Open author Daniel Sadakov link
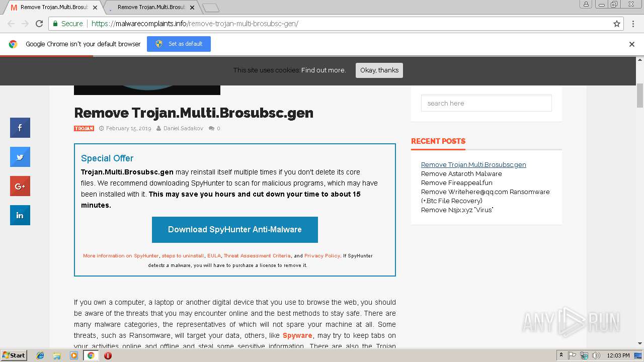Image resolution: width=644 pixels, height=362 pixels. point(183,128)
